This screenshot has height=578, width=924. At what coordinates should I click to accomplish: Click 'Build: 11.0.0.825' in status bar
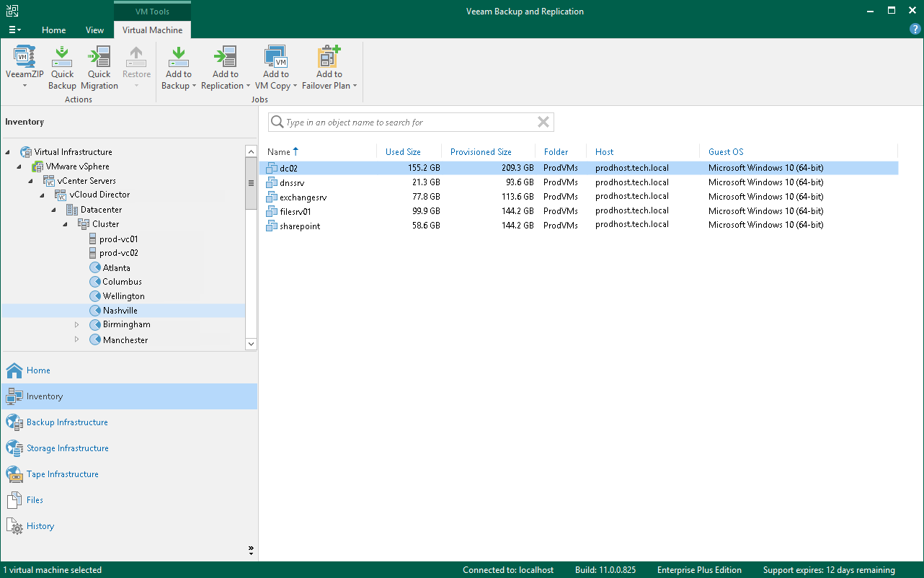(x=605, y=570)
